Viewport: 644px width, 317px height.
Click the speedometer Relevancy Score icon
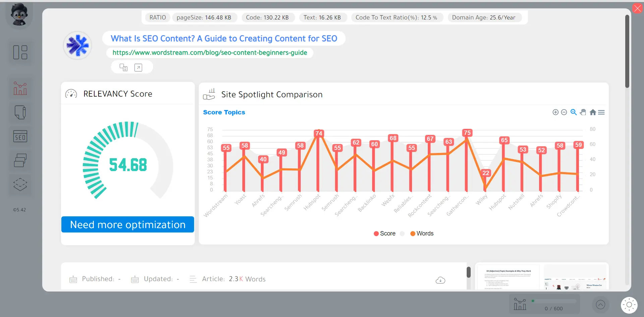pyautogui.click(x=71, y=94)
